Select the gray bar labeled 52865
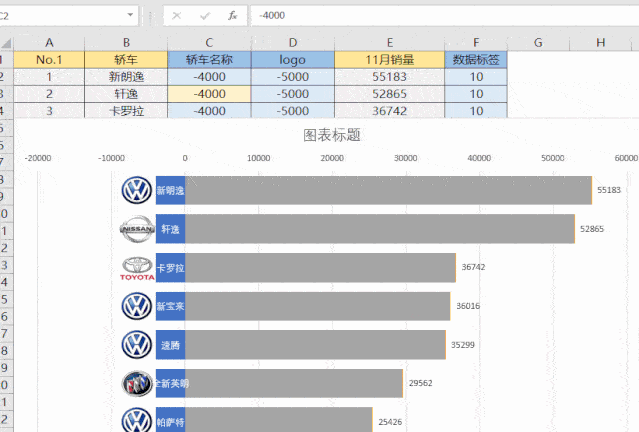 380,229
